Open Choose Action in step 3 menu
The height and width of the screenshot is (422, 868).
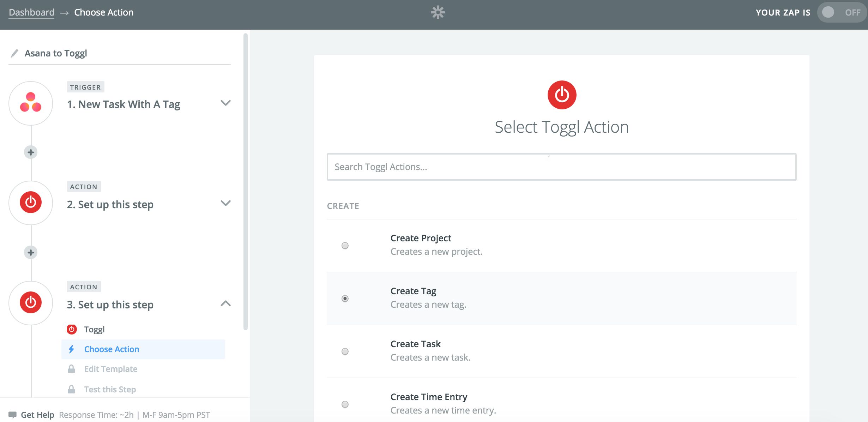click(x=143, y=349)
